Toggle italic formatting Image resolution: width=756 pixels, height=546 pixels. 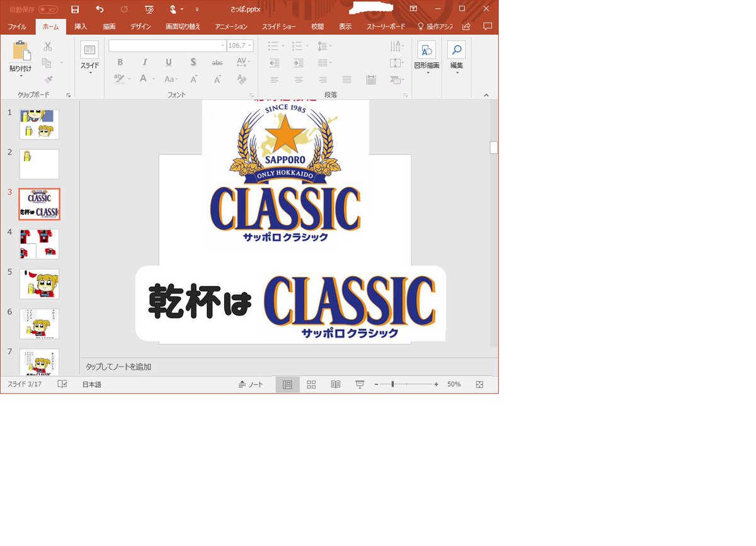click(144, 62)
